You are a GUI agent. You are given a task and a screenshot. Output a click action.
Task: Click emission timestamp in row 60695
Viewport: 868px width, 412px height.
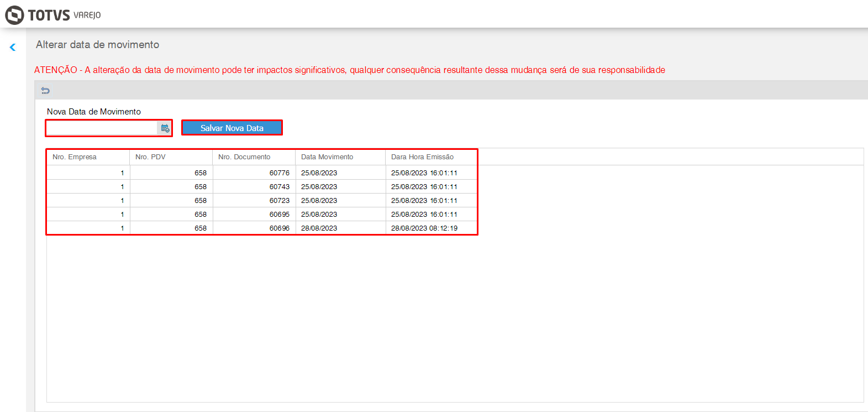(x=432, y=214)
